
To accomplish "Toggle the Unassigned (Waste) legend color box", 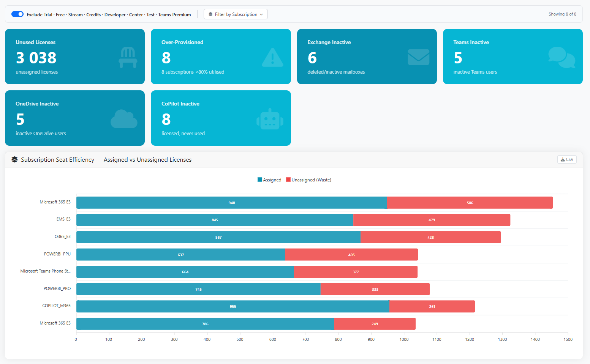I will click(x=288, y=180).
